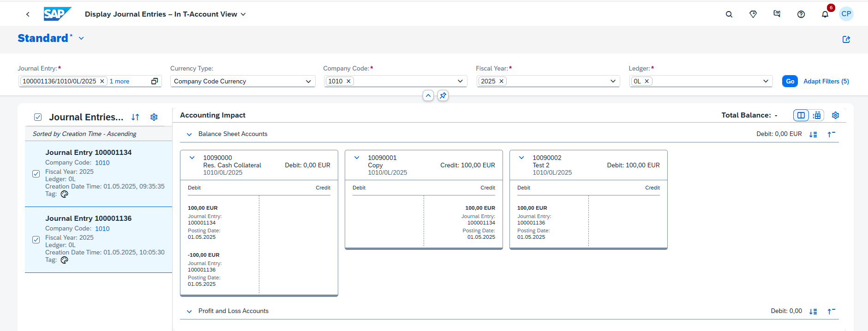
Task: Uncheck Journal Entry 100001136 checkbox
Action: 36,240
